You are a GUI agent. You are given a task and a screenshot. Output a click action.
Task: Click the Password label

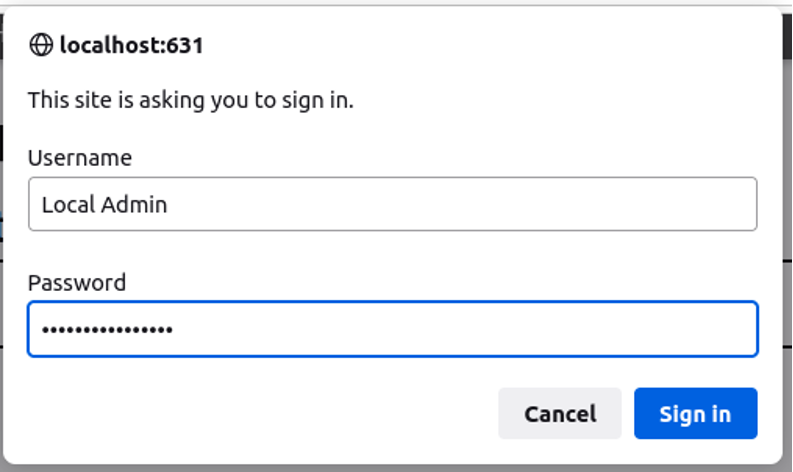click(x=77, y=282)
